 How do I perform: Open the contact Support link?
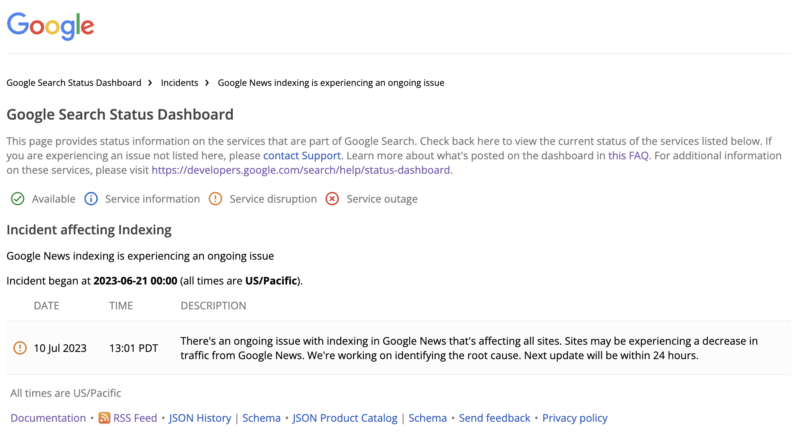[x=302, y=156]
